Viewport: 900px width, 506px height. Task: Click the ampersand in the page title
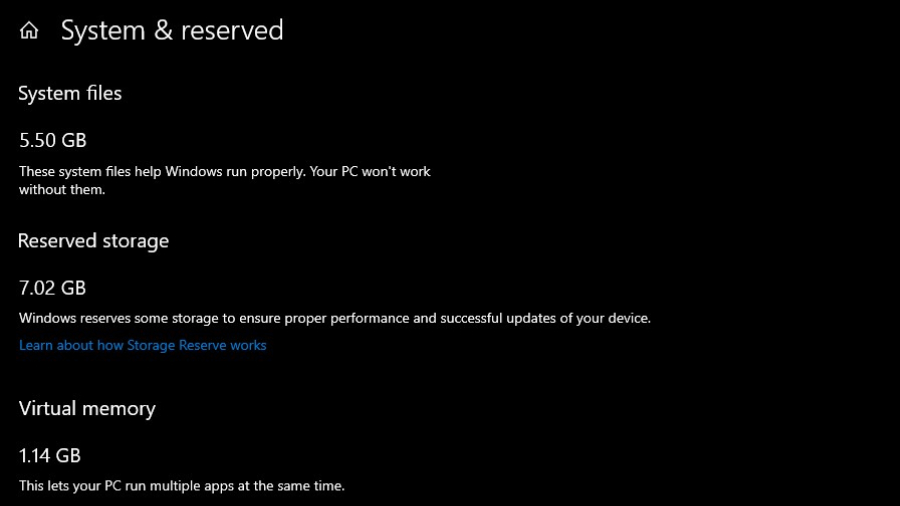pyautogui.click(x=164, y=31)
